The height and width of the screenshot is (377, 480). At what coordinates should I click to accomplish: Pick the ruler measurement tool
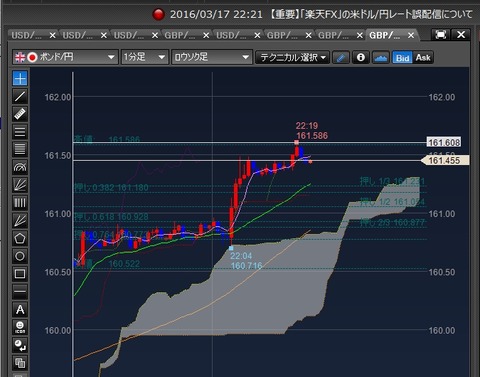(x=20, y=114)
